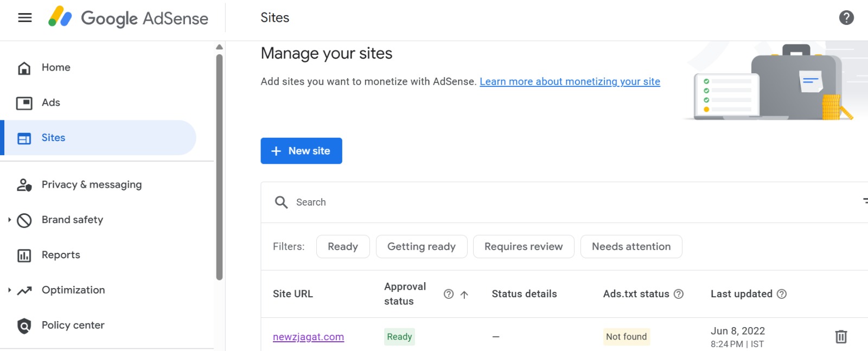868x351 pixels.
Task: Click the Ads.txt status column header
Action: pyautogui.click(x=636, y=294)
